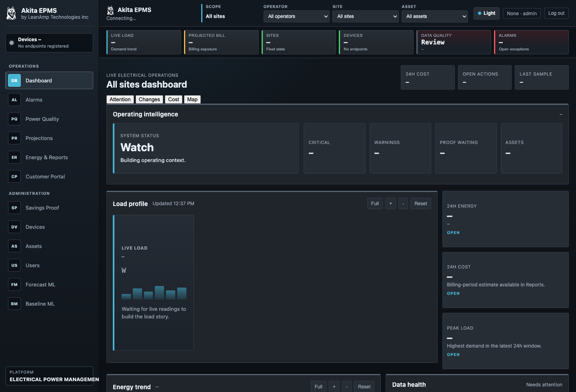Image resolution: width=576 pixels, height=392 pixels.
Task: Switch to the Cost tab
Action: 174,99
